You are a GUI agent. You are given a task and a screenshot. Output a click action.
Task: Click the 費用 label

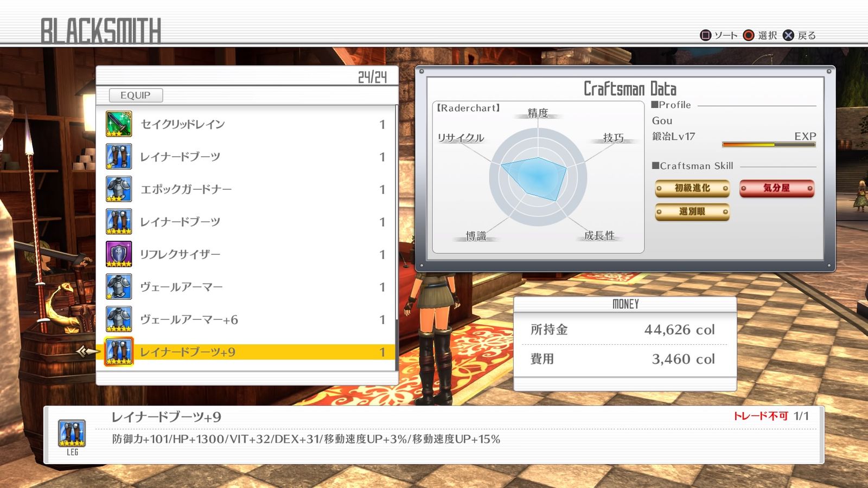542,359
